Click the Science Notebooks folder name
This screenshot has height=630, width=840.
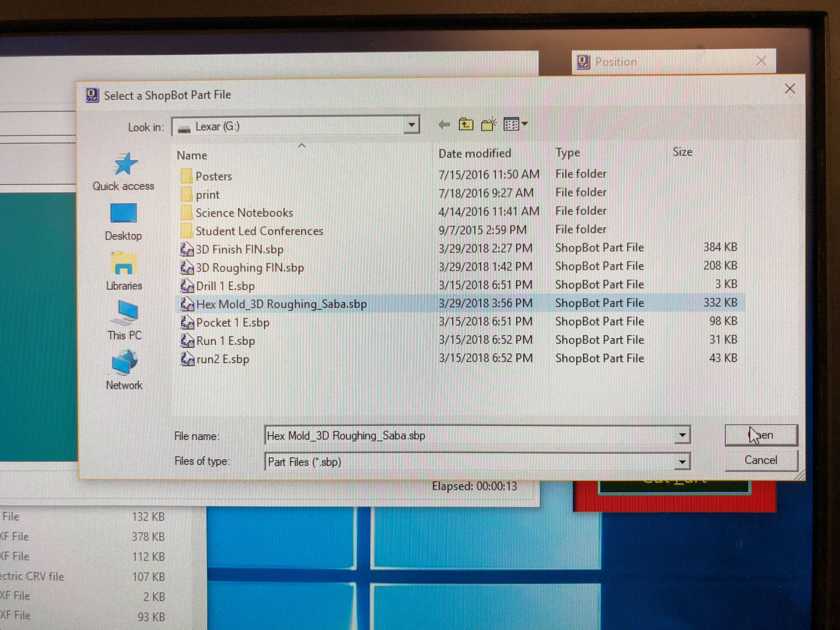click(245, 213)
